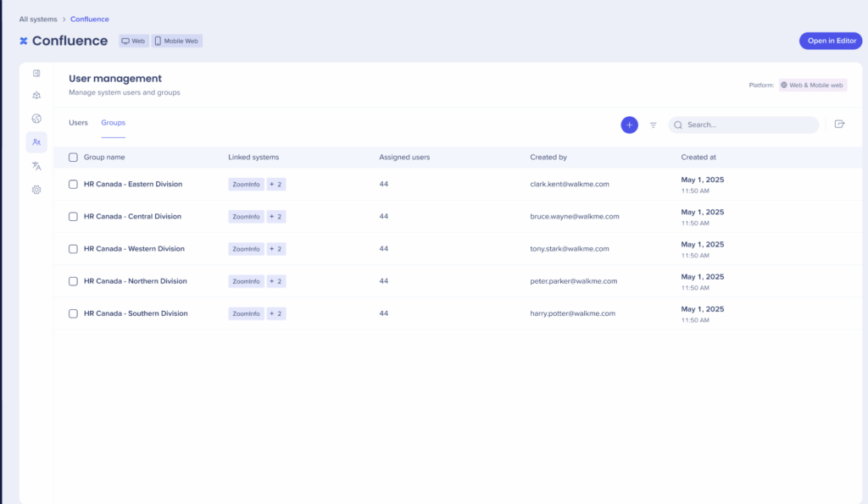Open the settings gear in sidebar
The image size is (868, 504).
click(36, 190)
